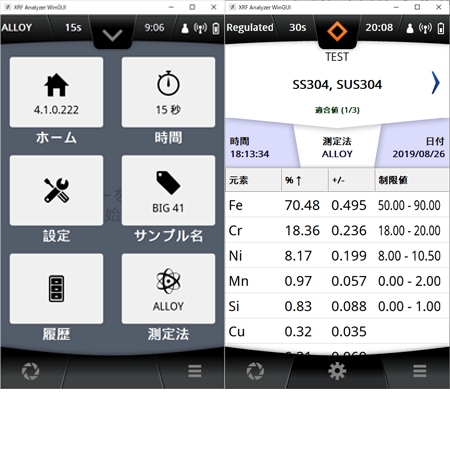Click the 18.00 - 20.00 limit value
This screenshot has width=450, height=450.
pos(409,230)
